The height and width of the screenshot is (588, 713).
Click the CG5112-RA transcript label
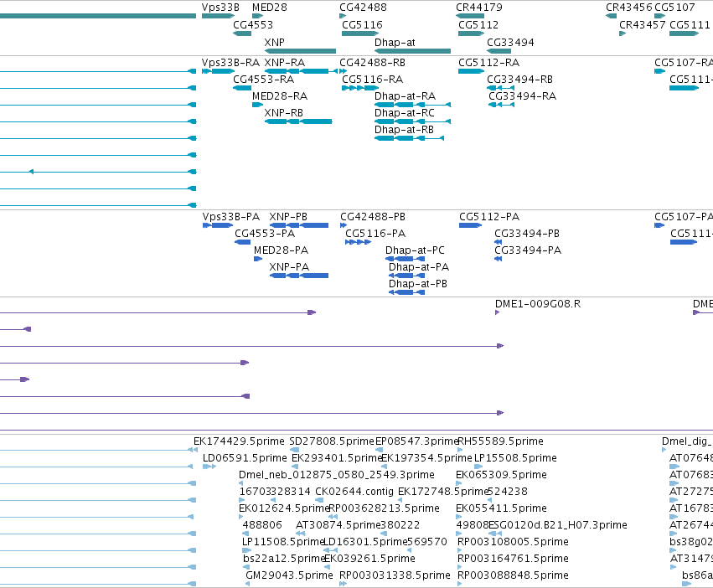pyautogui.click(x=488, y=63)
